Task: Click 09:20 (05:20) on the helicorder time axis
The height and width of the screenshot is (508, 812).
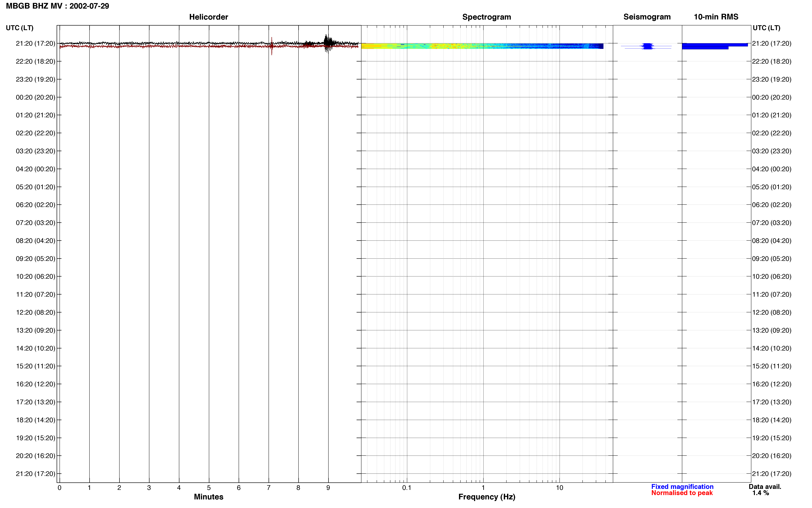Action: coord(36,259)
